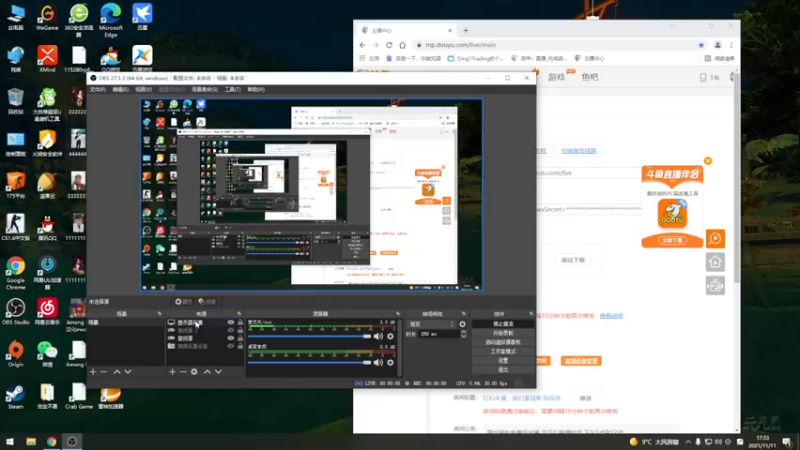Open Steam desktop shortcut
Image resolution: width=800 pixels, height=450 pixels.
[15, 396]
